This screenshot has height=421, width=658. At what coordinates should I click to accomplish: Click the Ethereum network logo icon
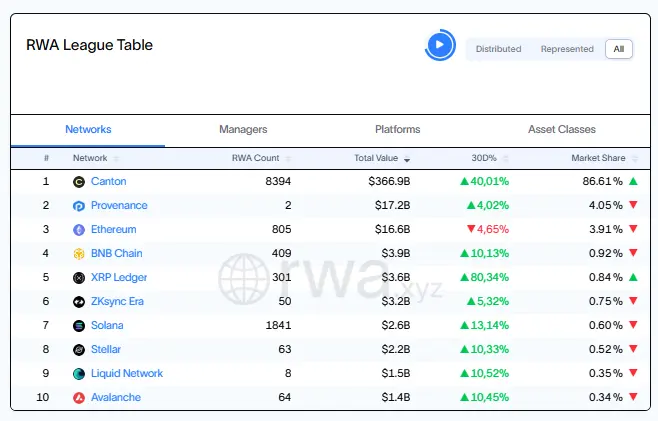point(79,230)
